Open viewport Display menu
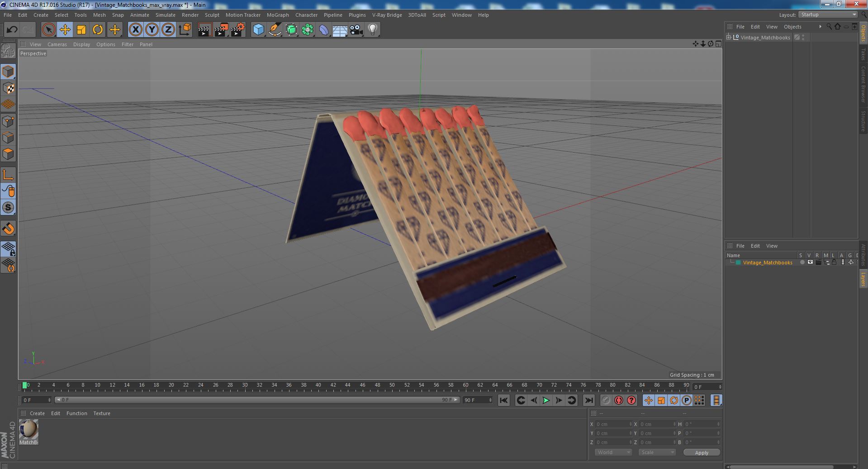868x469 pixels. pos(81,44)
